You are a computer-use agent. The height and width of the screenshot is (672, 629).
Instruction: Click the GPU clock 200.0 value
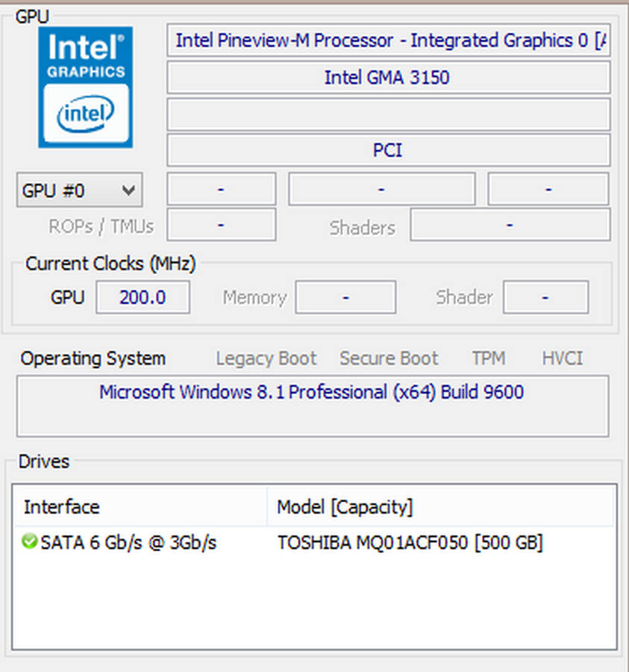pyautogui.click(x=143, y=297)
